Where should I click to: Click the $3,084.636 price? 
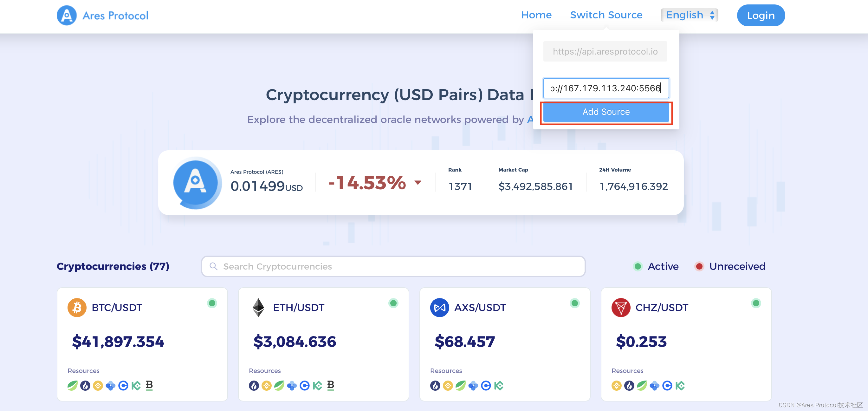point(295,342)
